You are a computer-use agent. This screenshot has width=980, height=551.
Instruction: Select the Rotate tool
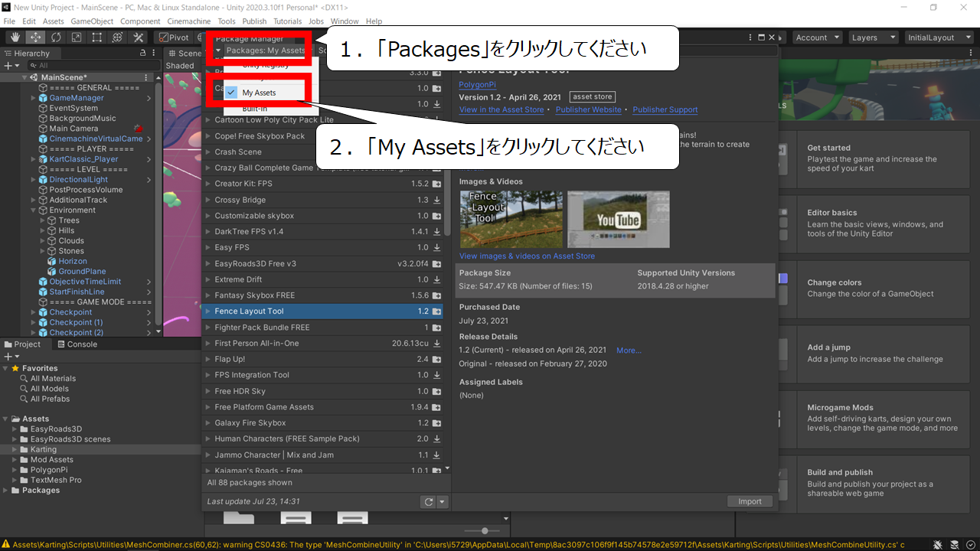coord(56,37)
